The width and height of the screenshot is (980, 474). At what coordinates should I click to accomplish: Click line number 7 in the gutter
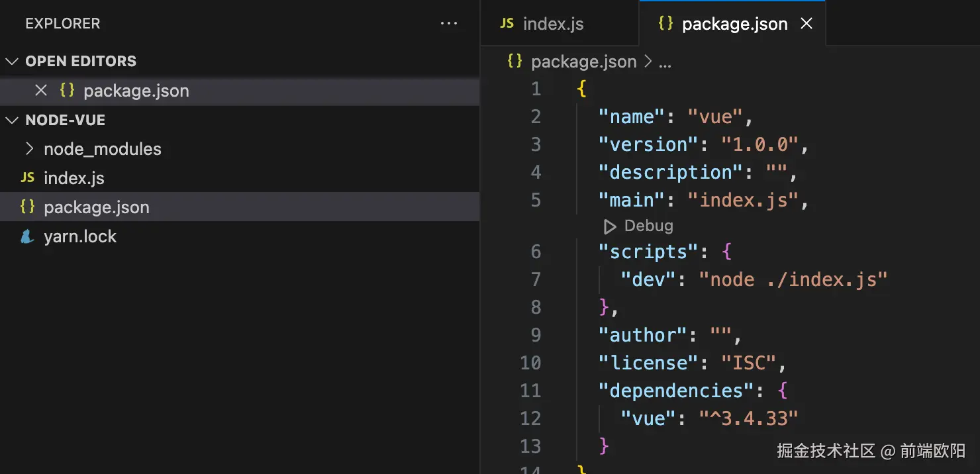click(x=536, y=279)
